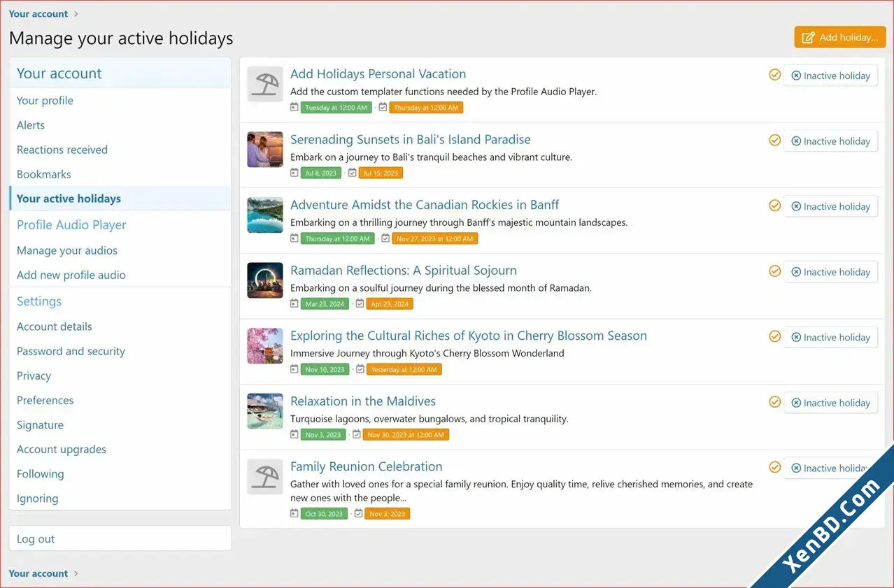Click start calendar icon beside Tuesday at 12:00 AM
This screenshot has width=894, height=588.
295,107
